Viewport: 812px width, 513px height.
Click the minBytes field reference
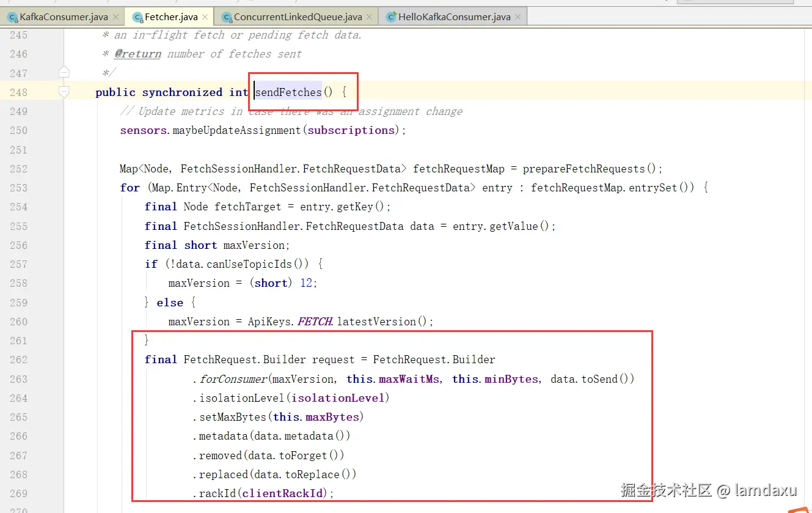(511, 379)
